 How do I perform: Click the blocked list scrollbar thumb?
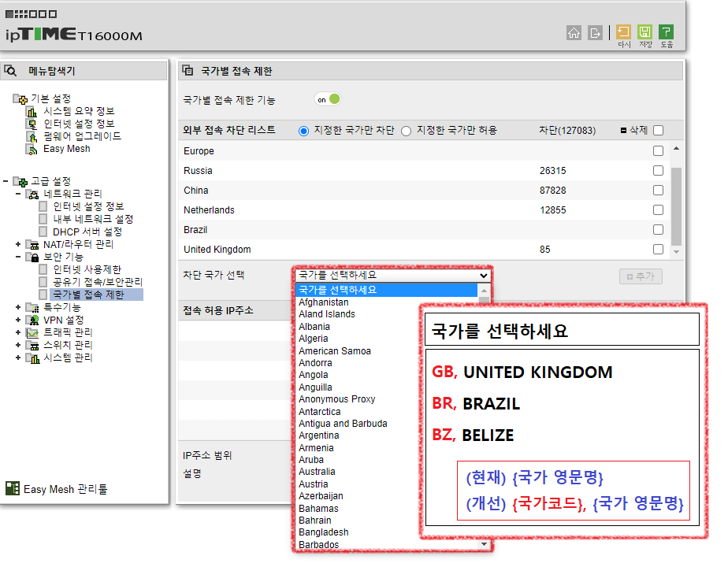pos(677,206)
